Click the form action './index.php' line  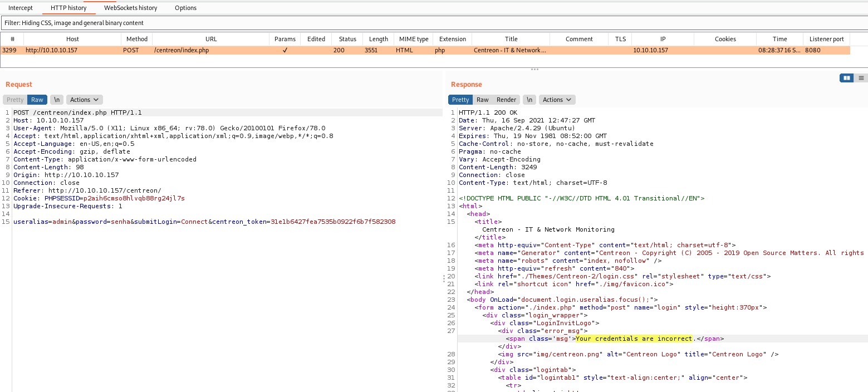(x=621, y=307)
